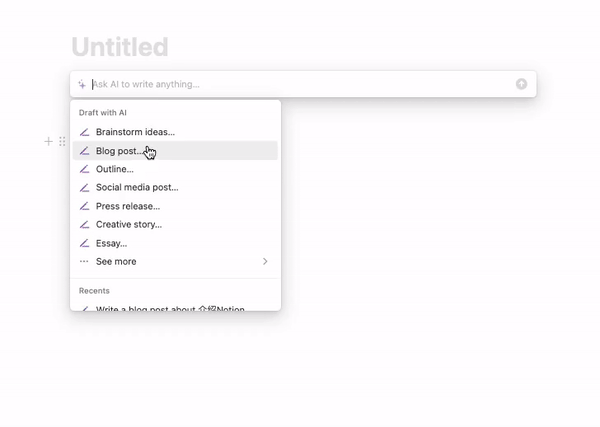Focus the Ask AI to write anything field

click(300, 84)
